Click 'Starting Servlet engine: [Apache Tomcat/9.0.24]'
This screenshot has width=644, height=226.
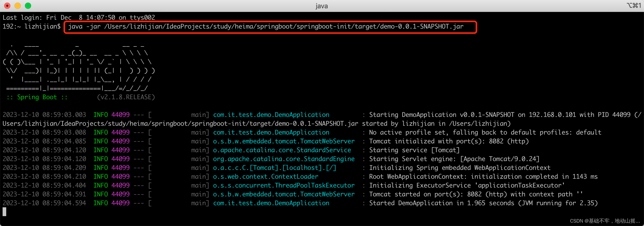pyautogui.click(x=454, y=159)
